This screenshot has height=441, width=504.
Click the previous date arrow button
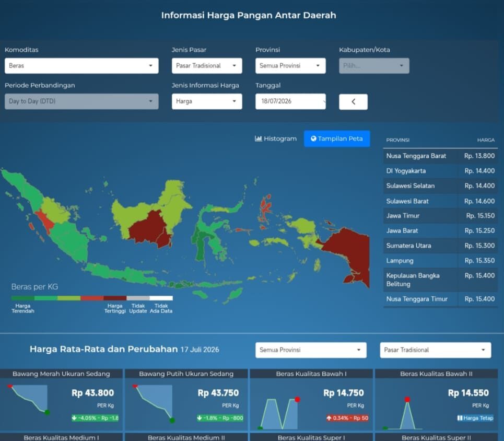pos(353,102)
